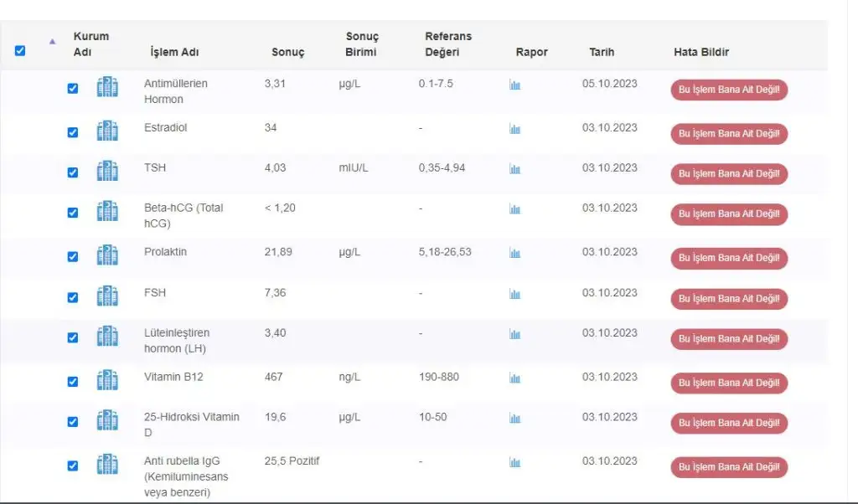858x504 pixels.
Task: Toggle the select-all checkbox in header
Action: [x=20, y=51]
